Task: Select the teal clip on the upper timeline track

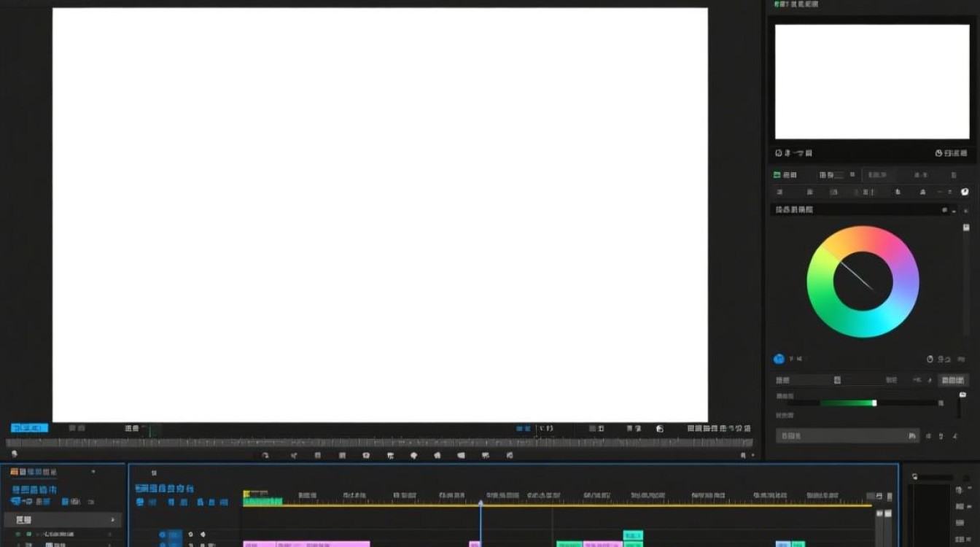Action: [633, 535]
